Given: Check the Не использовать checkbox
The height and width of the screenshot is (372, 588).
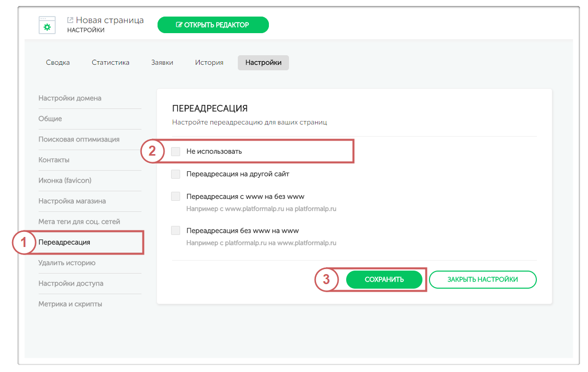Looking at the screenshot, I should click(x=176, y=151).
